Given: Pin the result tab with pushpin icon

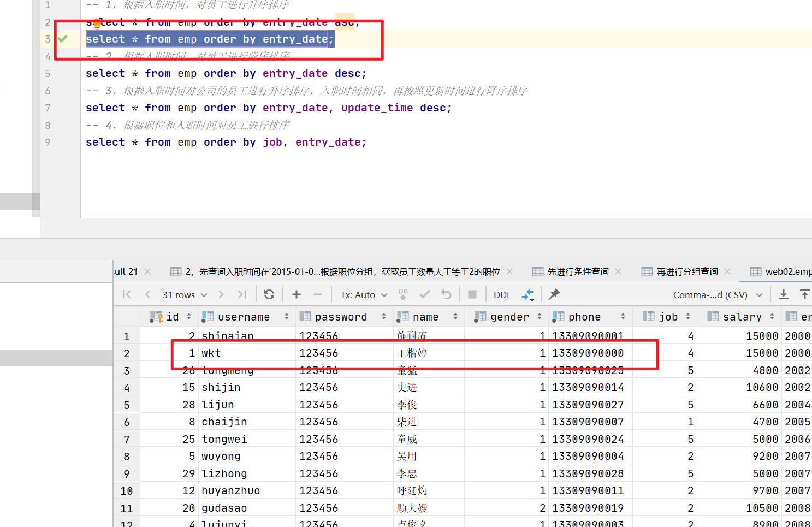Looking at the screenshot, I should pyautogui.click(x=554, y=294).
